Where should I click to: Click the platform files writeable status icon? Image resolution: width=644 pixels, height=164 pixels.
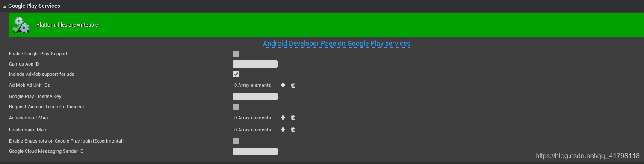pos(21,25)
